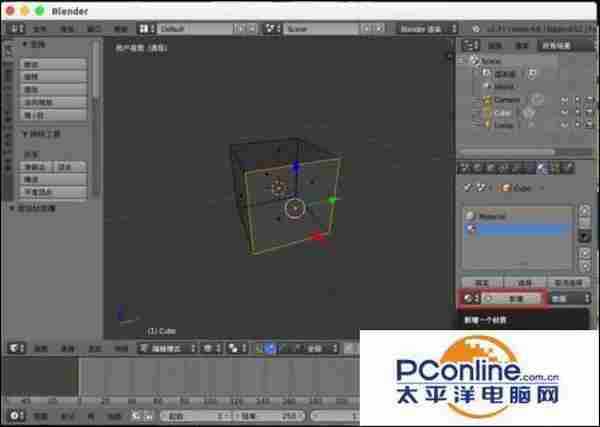600x427 pixels.
Task: Add a new scene with the plus icon
Action: point(366,29)
